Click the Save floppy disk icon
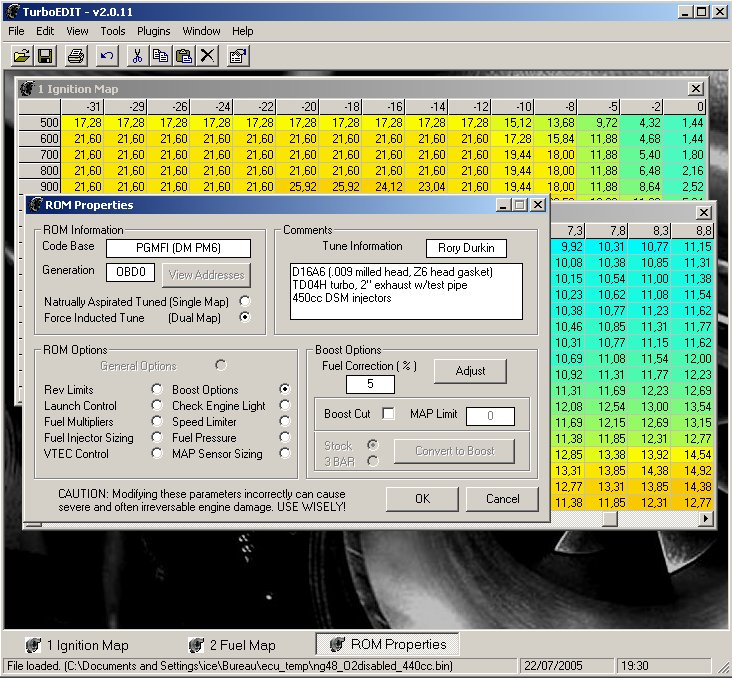The width and height of the screenshot is (732, 678). [x=45, y=56]
